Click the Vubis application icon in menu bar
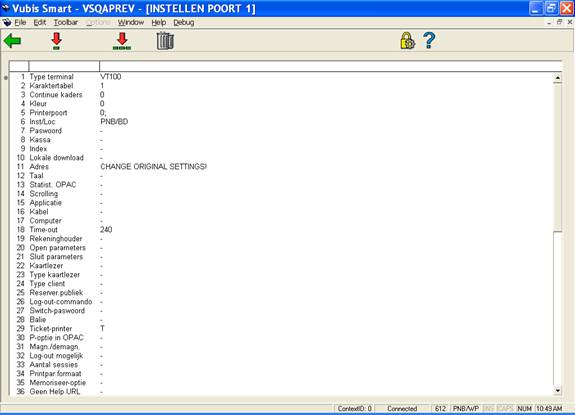This screenshot has height=415, width=575. point(7,22)
